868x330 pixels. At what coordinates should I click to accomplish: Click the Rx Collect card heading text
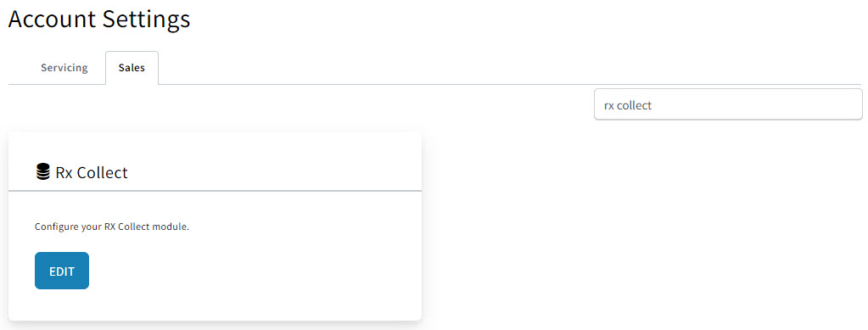pos(92,173)
